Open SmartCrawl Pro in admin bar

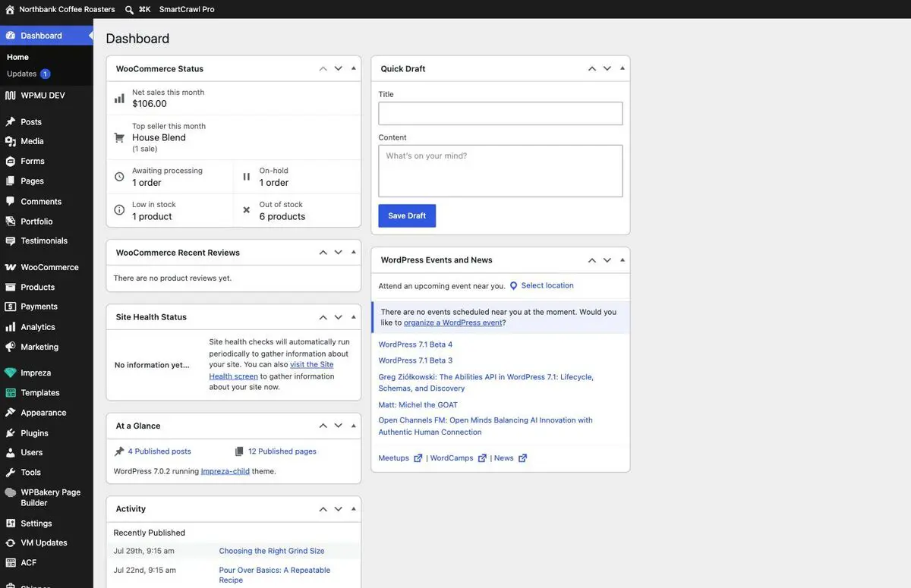[x=187, y=9]
